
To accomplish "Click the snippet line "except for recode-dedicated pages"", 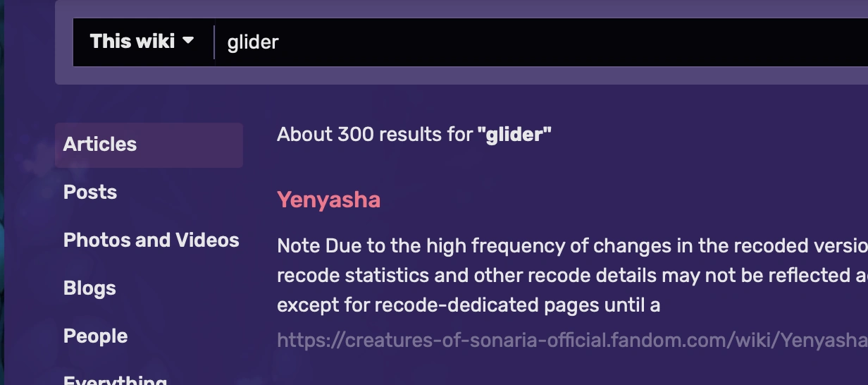I will 468,305.
